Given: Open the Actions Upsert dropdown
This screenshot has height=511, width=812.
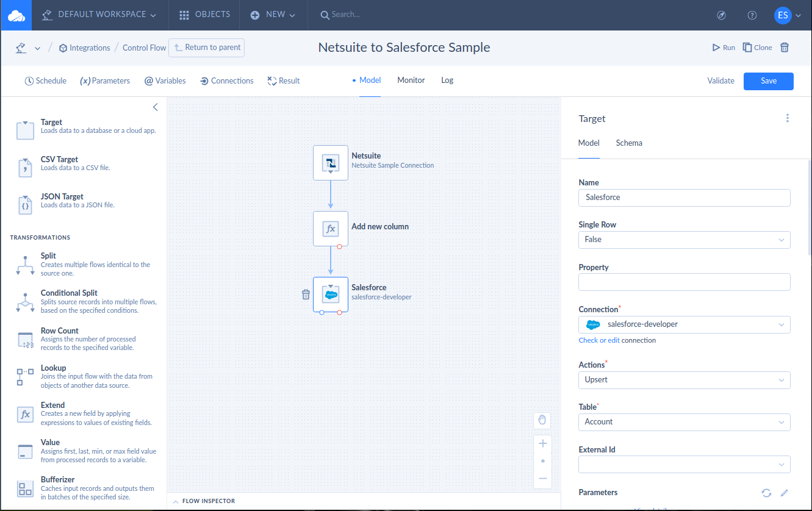Looking at the screenshot, I should 684,380.
